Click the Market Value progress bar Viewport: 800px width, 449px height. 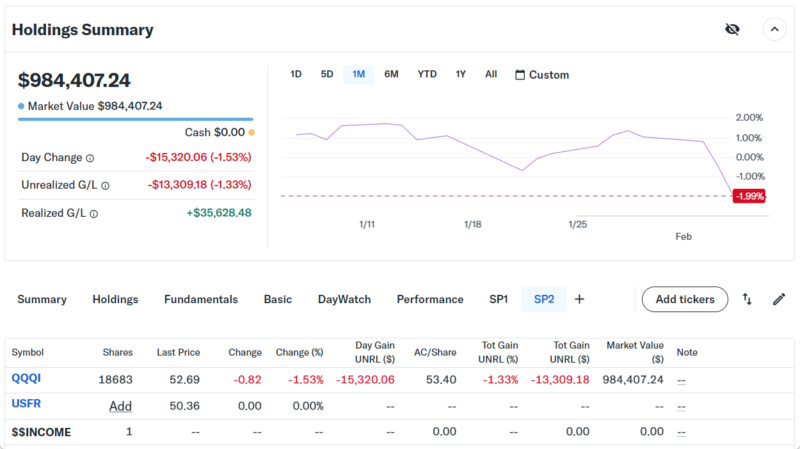pyautogui.click(x=135, y=119)
